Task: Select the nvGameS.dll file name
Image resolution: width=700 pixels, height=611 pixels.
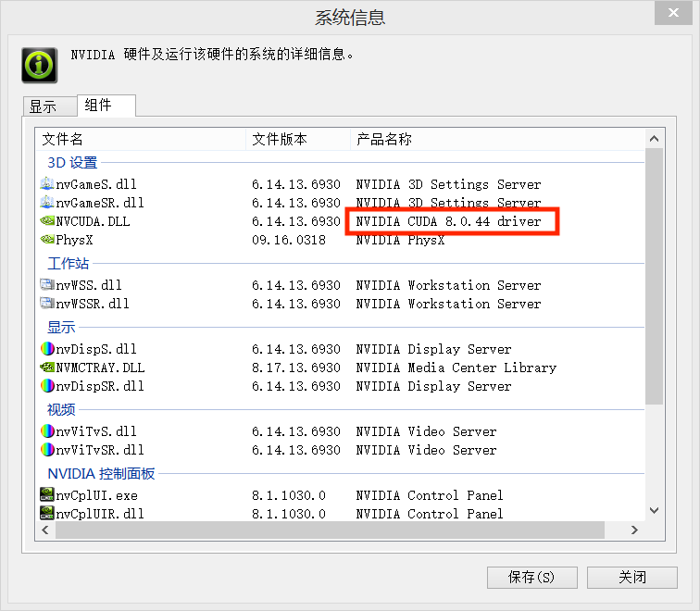Action: click(96, 184)
